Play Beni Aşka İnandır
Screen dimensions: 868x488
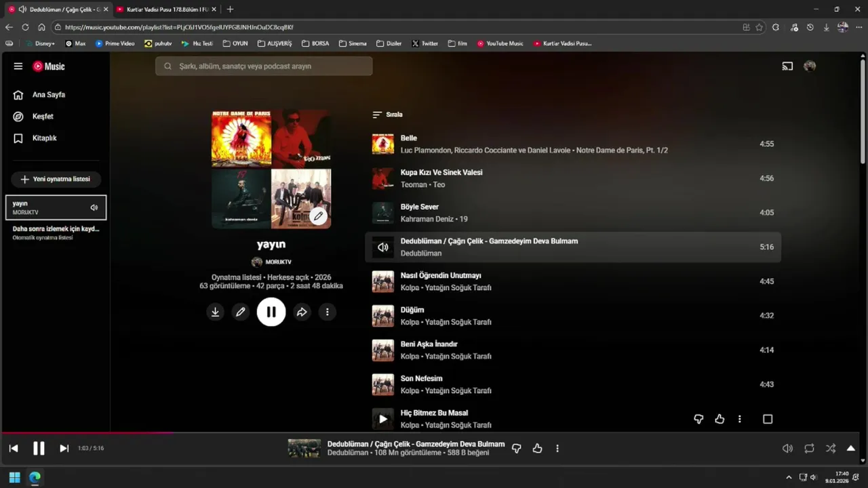[x=429, y=344]
